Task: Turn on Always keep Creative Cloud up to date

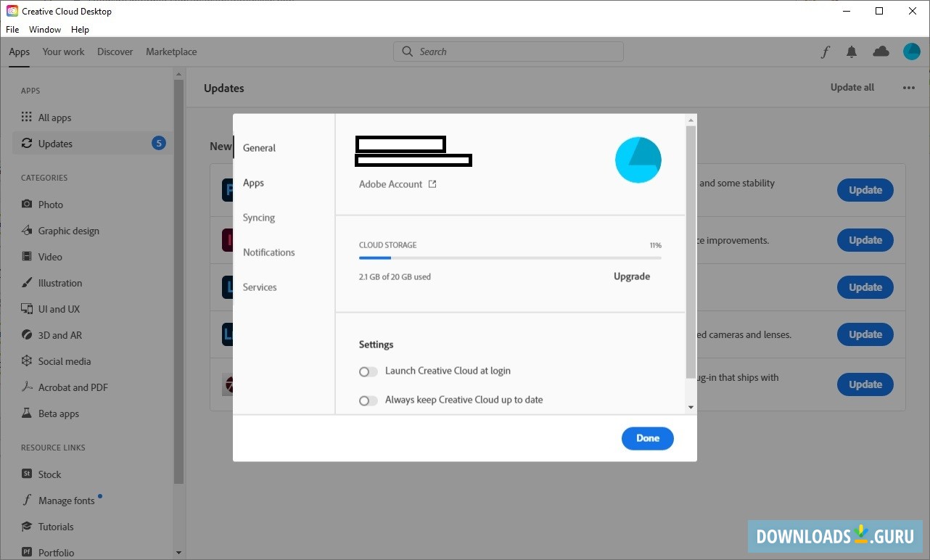Action: (368, 400)
